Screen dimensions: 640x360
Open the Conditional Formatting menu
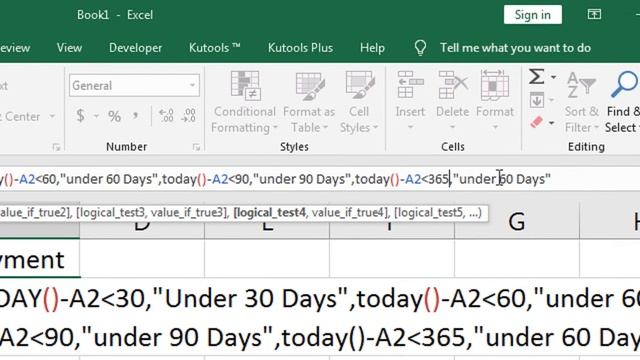(x=244, y=102)
